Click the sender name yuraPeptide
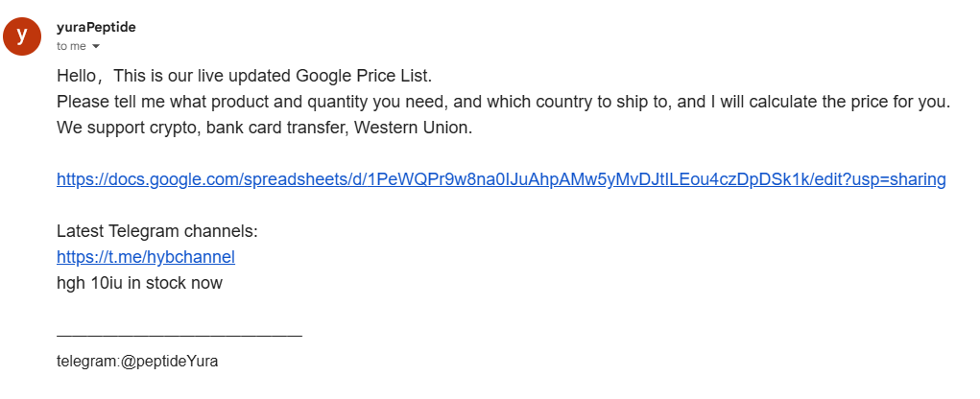 coord(96,27)
